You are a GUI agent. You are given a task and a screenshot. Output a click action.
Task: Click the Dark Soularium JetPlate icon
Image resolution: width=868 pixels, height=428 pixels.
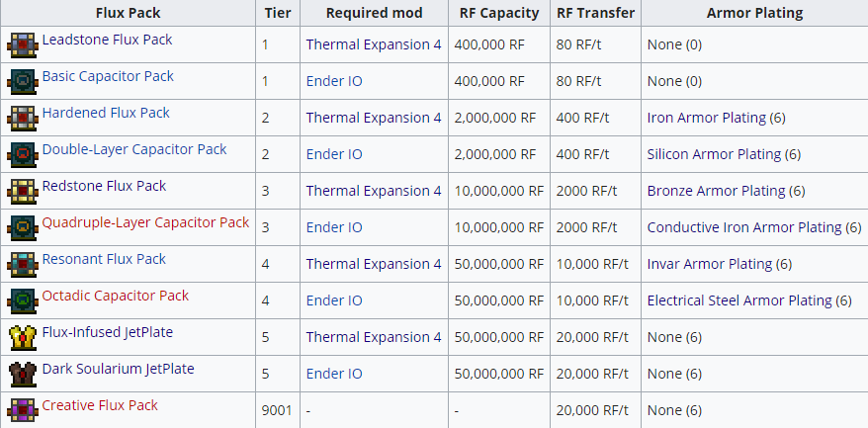coord(23,374)
